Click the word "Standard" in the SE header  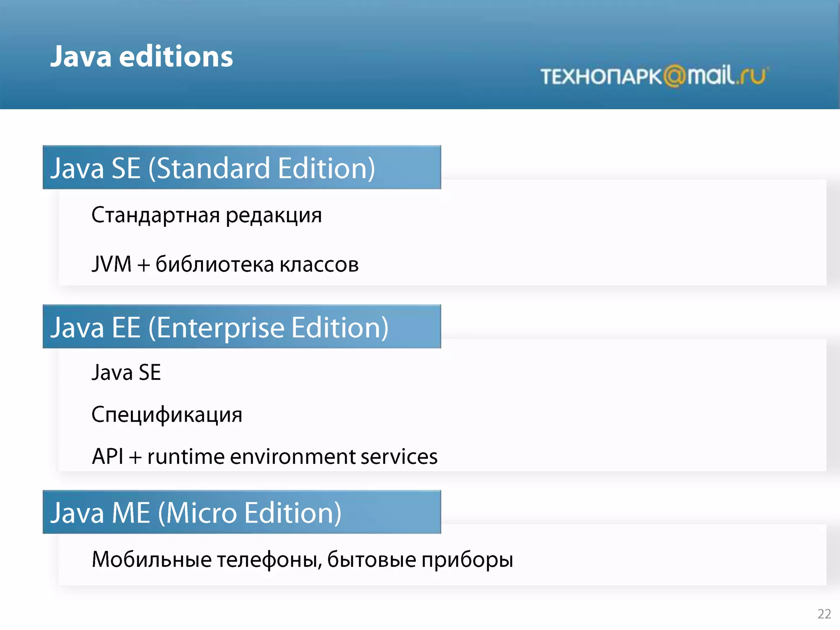point(213,168)
